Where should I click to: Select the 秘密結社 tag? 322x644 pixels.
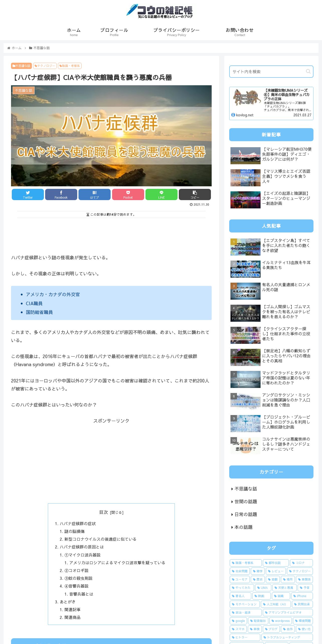[258, 621]
